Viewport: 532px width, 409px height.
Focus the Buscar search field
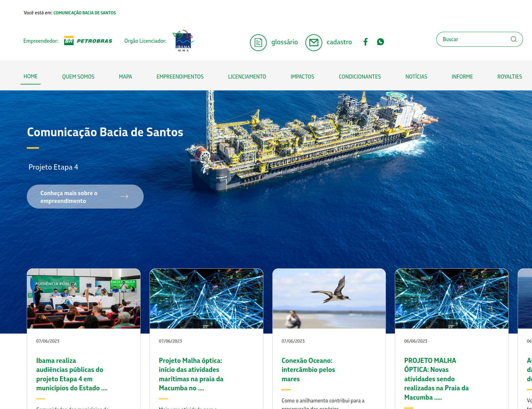479,39
